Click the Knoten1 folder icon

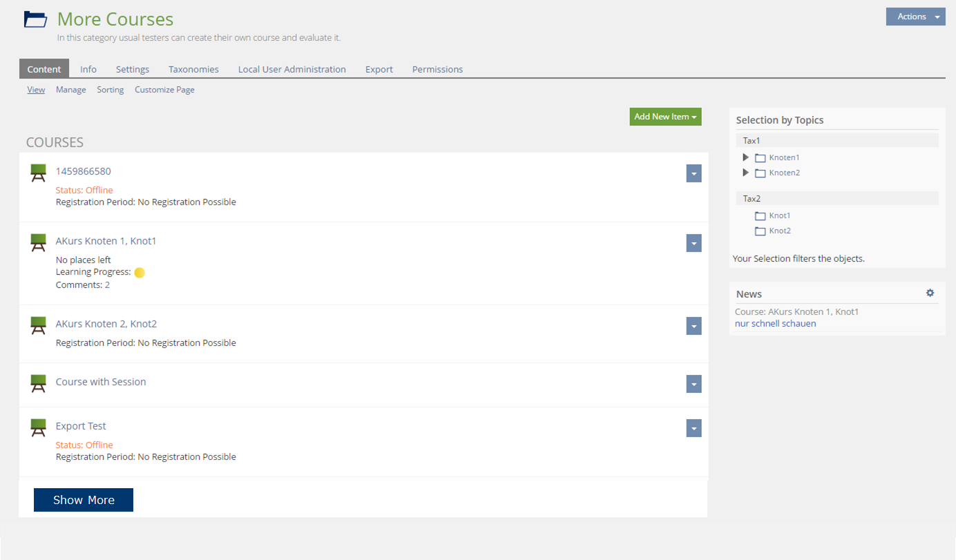pyautogui.click(x=760, y=158)
